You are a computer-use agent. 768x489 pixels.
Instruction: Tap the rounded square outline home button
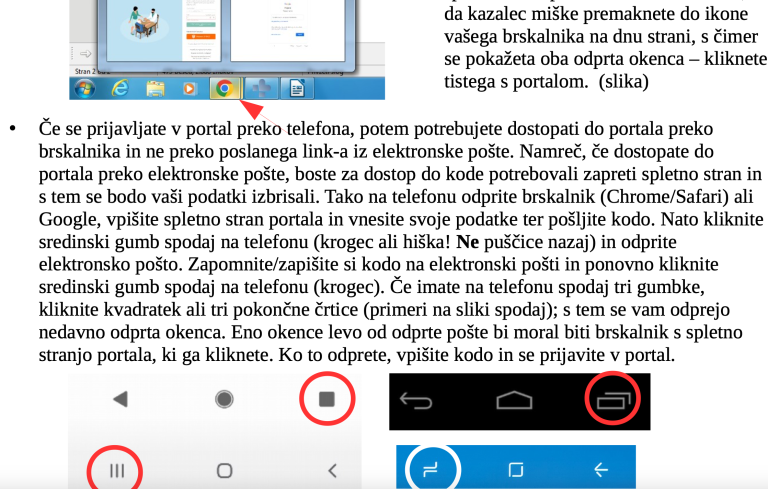pos(225,469)
